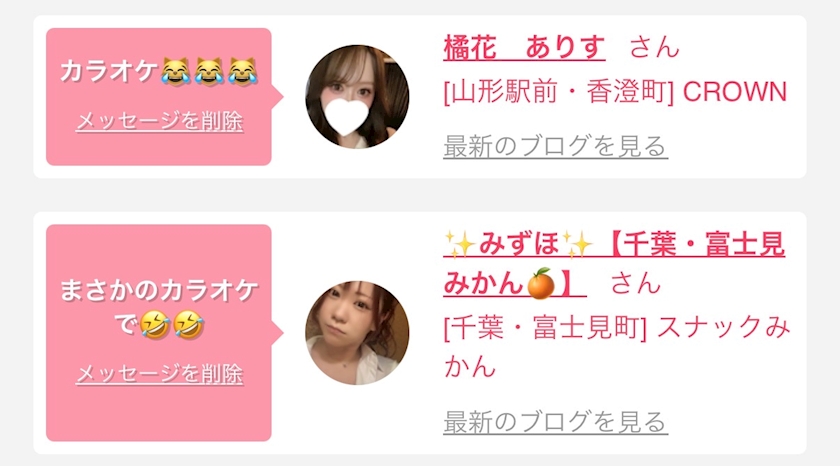
Task: Click the first crying-laughing cat emoji
Action: (176, 72)
